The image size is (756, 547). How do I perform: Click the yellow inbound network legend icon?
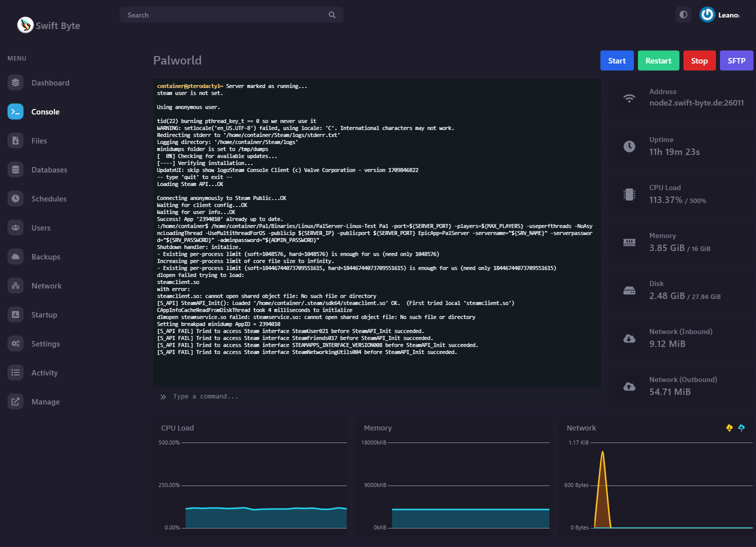[x=729, y=428]
